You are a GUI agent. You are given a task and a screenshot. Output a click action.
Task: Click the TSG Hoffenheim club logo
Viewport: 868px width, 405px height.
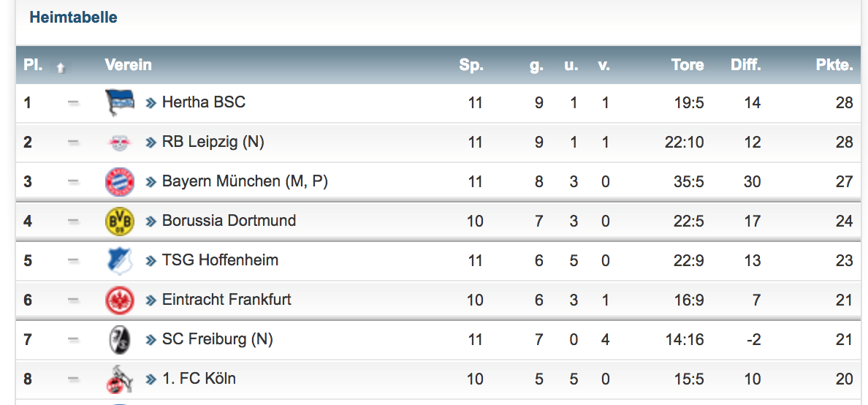pyautogui.click(x=120, y=260)
